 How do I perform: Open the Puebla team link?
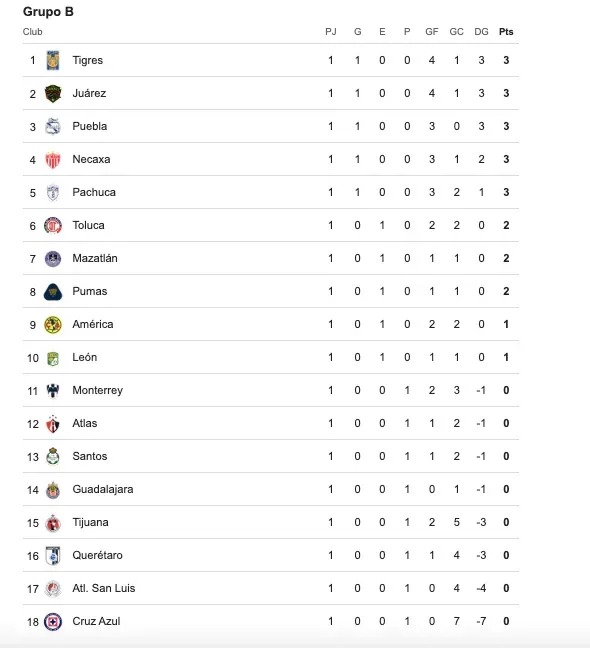(x=90, y=126)
